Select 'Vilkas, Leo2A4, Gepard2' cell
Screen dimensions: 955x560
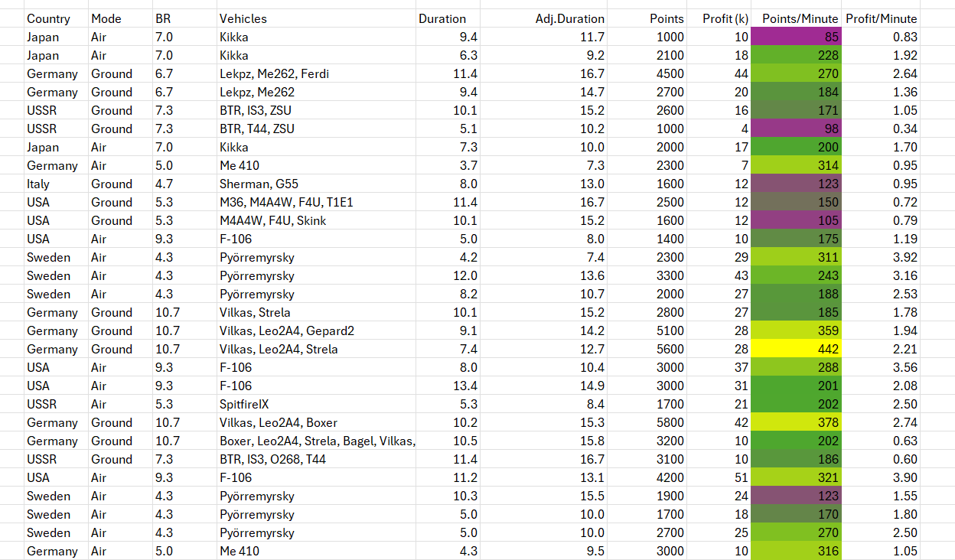316,330
